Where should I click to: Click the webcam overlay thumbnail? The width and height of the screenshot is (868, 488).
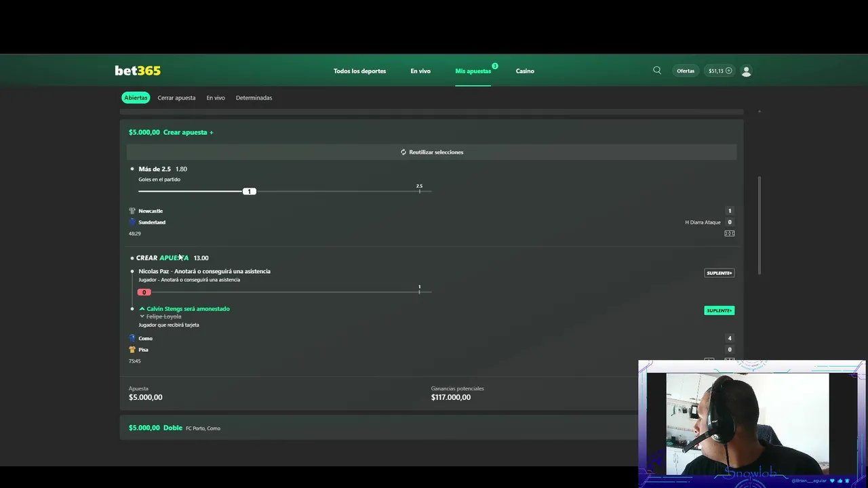point(751,424)
